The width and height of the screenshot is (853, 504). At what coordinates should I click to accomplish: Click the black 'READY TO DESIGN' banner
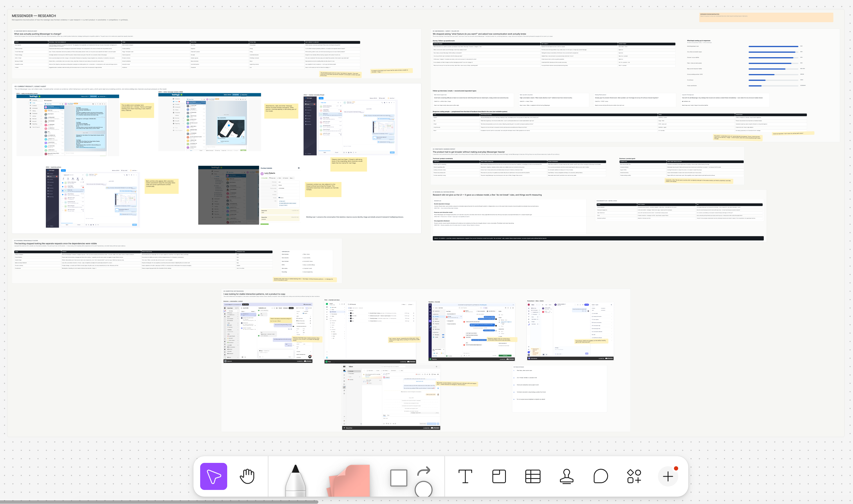598,238
